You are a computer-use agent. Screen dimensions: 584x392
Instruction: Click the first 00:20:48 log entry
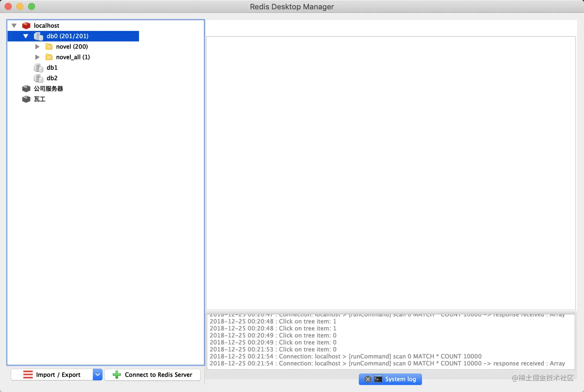click(x=273, y=321)
